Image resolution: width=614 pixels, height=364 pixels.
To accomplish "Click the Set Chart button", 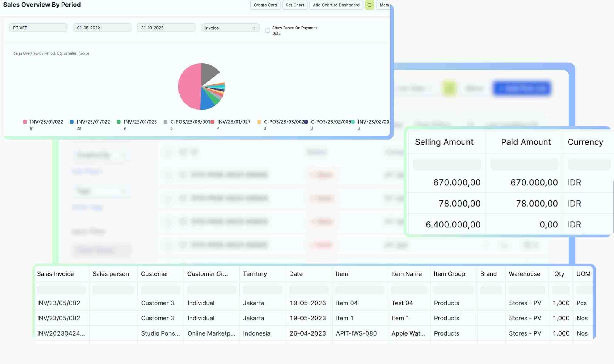I will click(295, 5).
